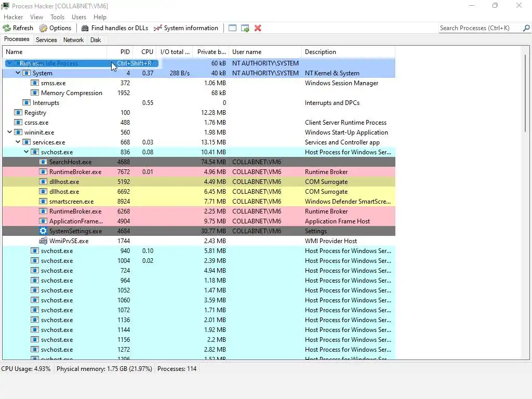532x399 pixels.
Task: Switch to the Services tab
Action: click(x=46, y=40)
